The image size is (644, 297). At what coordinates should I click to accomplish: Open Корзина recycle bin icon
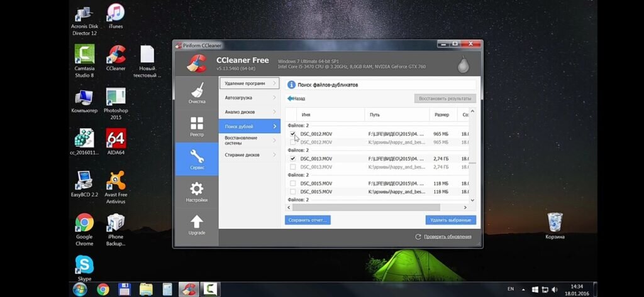555,225
